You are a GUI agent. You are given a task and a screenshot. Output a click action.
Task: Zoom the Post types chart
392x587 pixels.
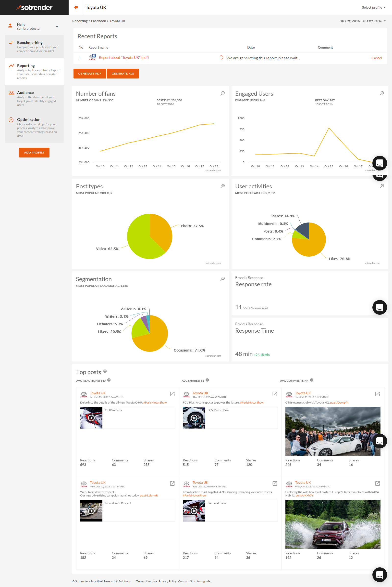(x=222, y=186)
